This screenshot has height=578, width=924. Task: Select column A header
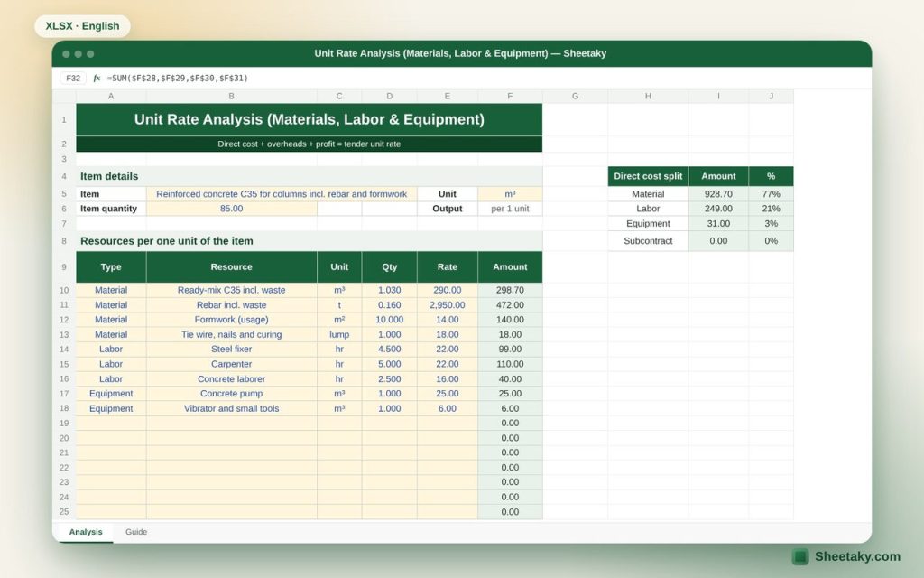pos(111,96)
